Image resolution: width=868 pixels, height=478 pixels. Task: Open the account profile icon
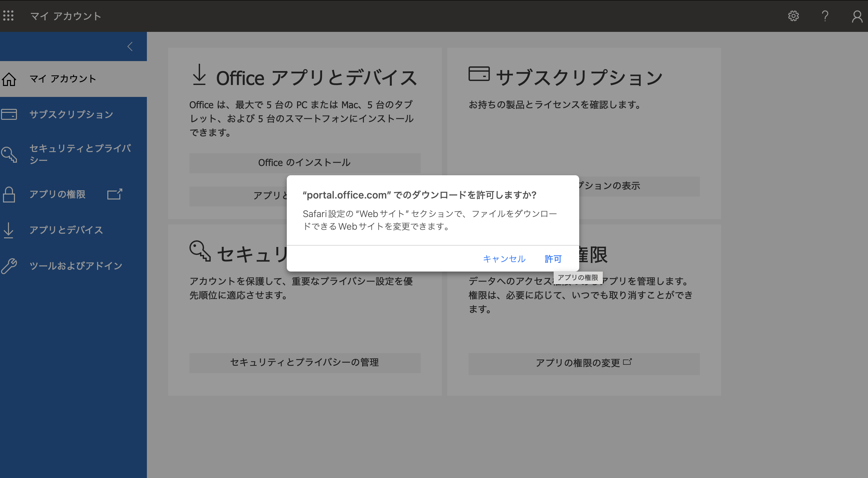click(857, 16)
